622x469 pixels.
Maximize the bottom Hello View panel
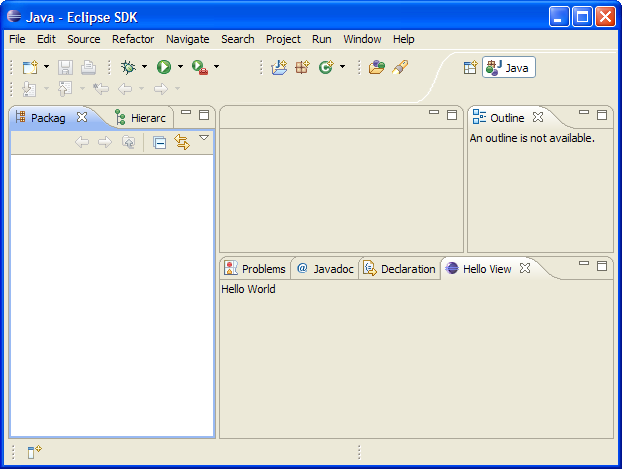click(602, 266)
